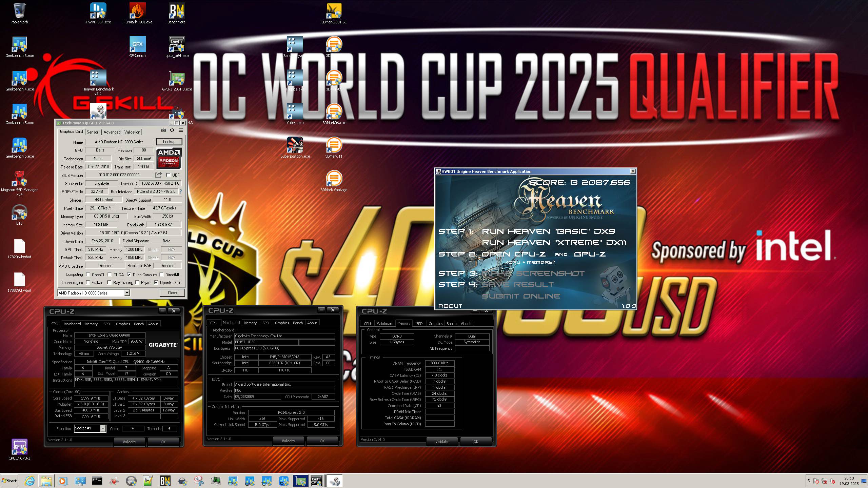
Task: Click the AMD Radeon Graphics logo
Action: (169, 158)
